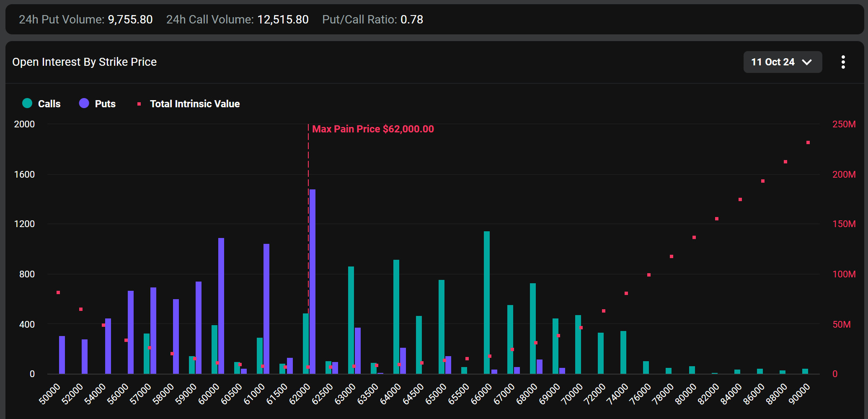Select the 90000 strike axis label

(799, 394)
